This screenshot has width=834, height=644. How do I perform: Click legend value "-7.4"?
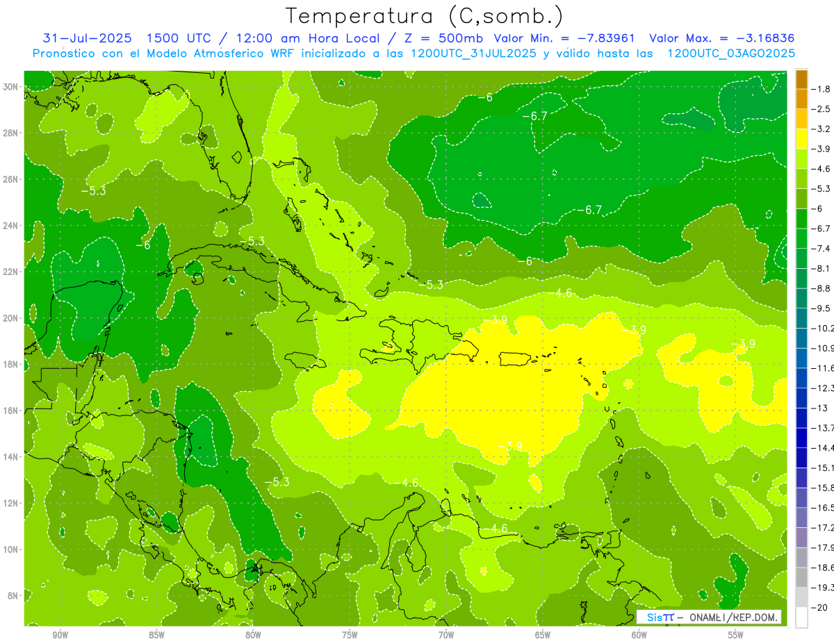pos(821,249)
